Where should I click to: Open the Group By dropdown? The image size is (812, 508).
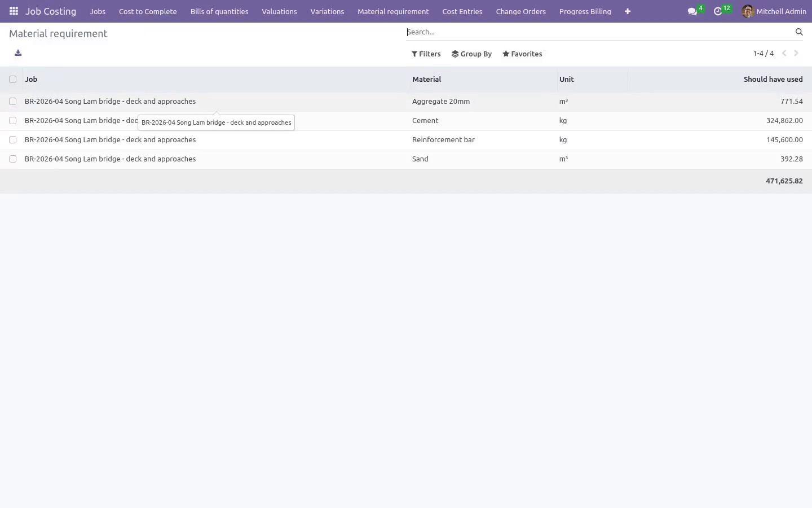[x=472, y=54]
